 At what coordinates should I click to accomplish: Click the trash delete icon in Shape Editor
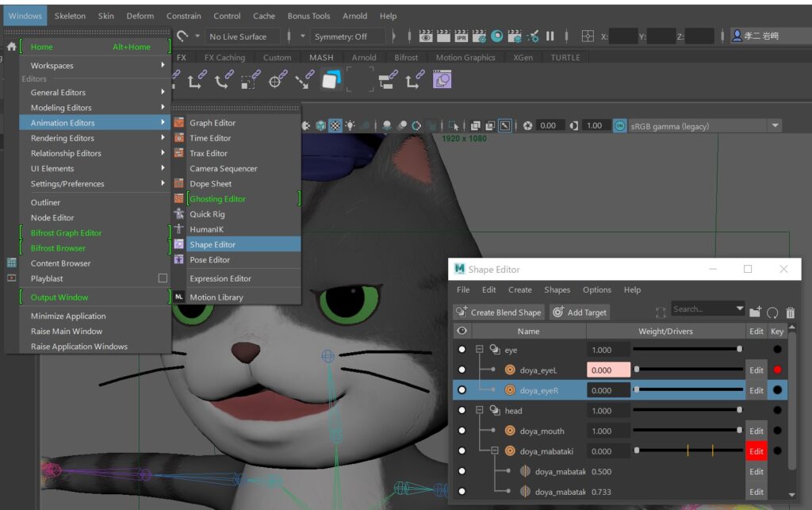790,313
